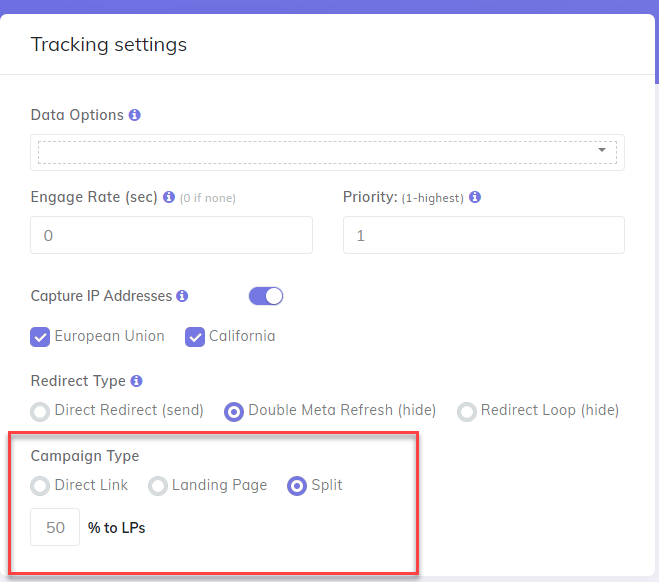Click the Engage Rate input field
Screen dimensions: 659x582
click(x=171, y=235)
